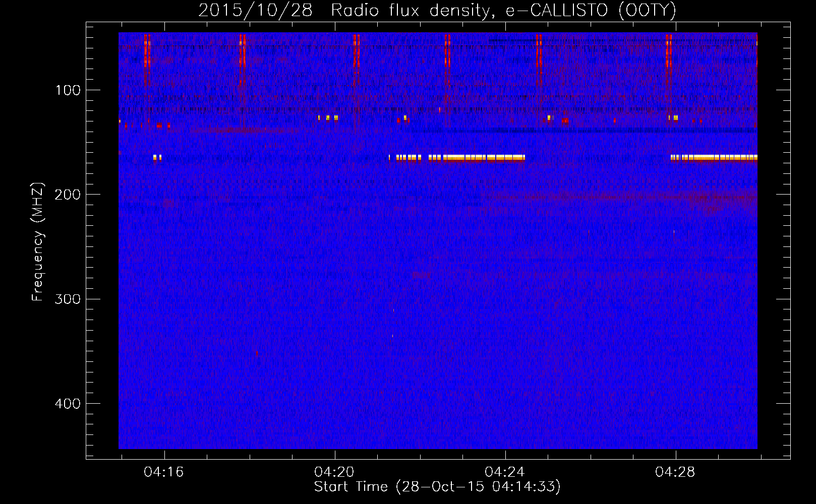Screen dimensions: 816x504
Task: Select the 400 frequency tick label
Action: pyautogui.click(x=68, y=404)
